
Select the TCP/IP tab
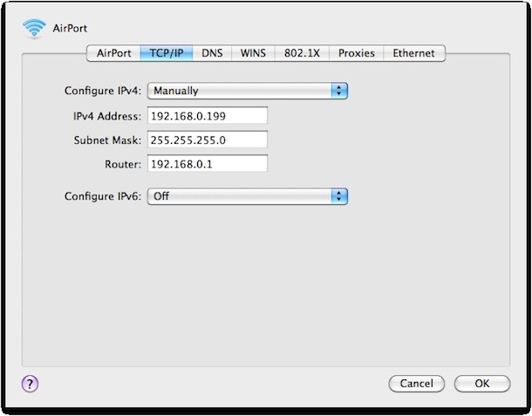pyautogui.click(x=167, y=53)
